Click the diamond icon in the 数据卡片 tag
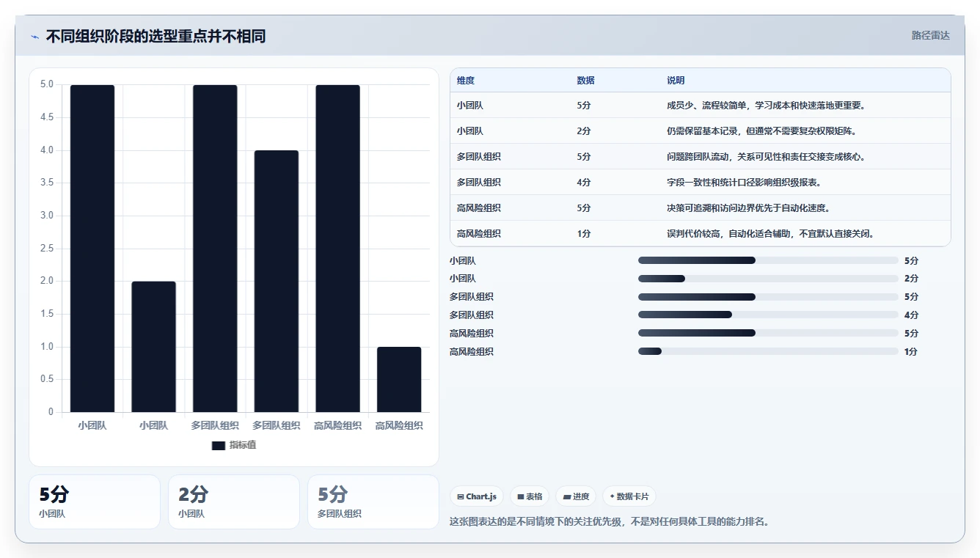Image resolution: width=980 pixels, height=558 pixels. [x=612, y=496]
